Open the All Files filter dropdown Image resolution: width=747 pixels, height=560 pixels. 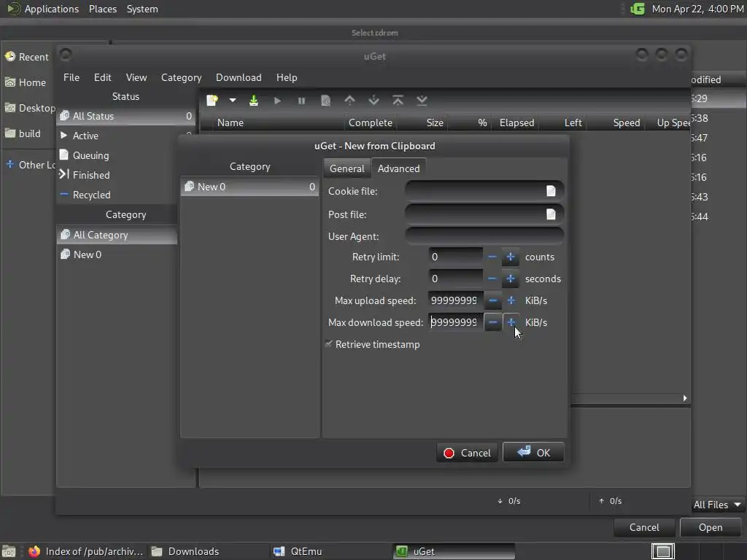718,505
